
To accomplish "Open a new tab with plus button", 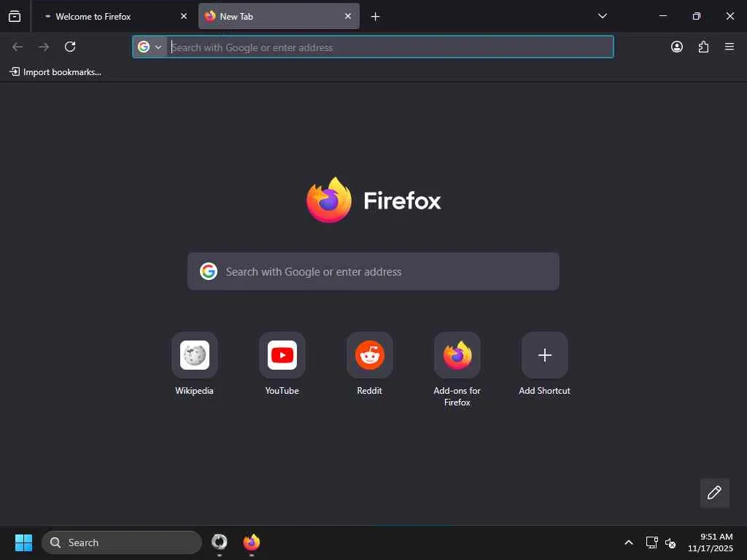I will pos(376,17).
